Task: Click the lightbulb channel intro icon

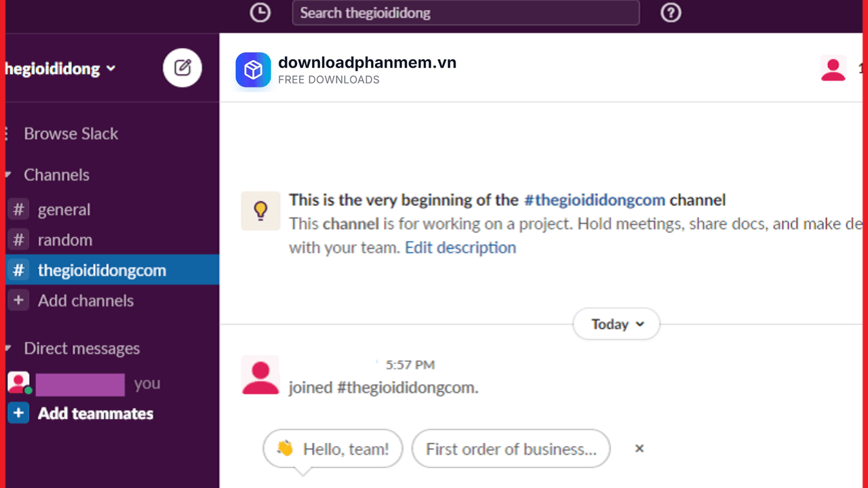Action: click(x=260, y=211)
